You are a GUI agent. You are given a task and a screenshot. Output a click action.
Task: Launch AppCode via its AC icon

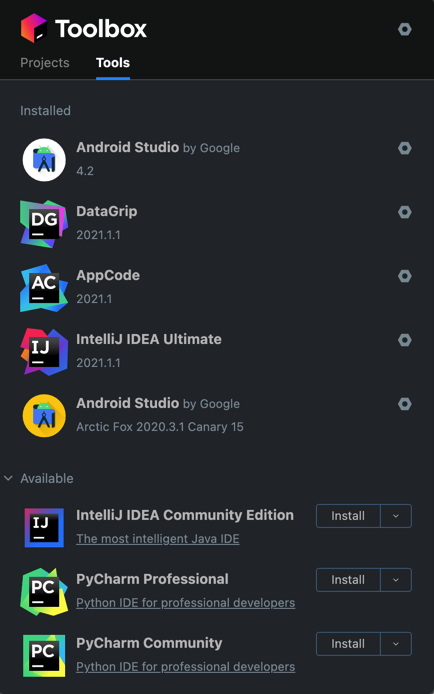pyautogui.click(x=44, y=288)
